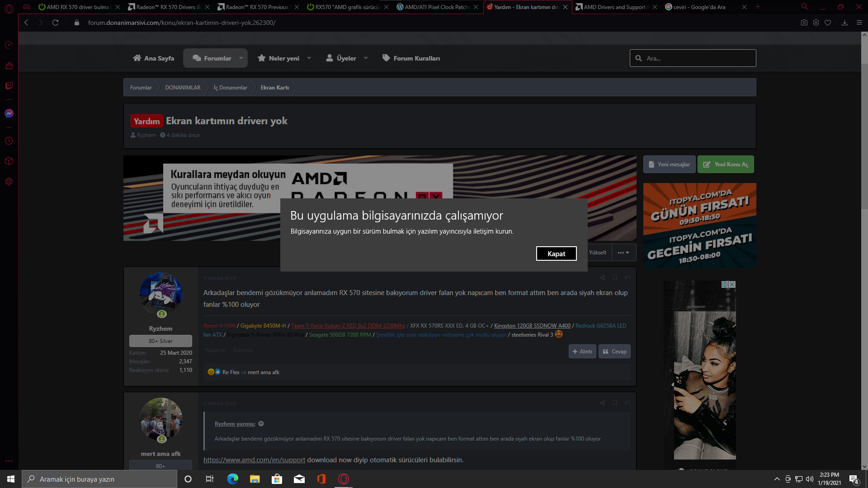
Task: Open Messenger in Opera sidebar
Action: coord(9,113)
